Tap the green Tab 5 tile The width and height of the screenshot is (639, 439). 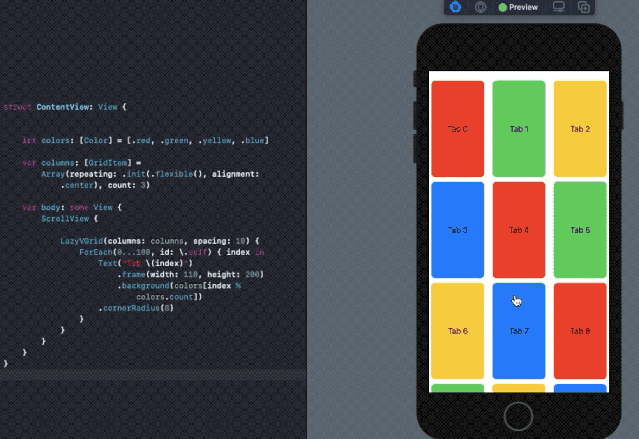point(580,230)
